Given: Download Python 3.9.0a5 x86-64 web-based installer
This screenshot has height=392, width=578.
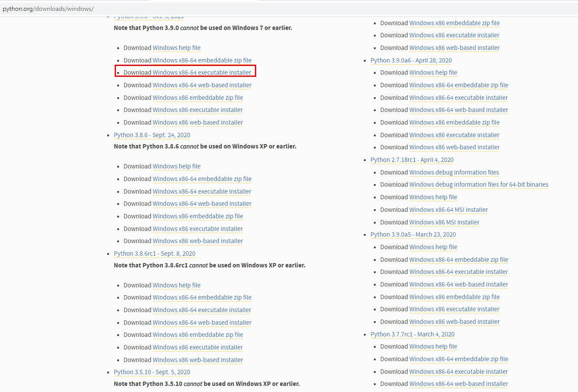Looking at the screenshot, I should click(x=459, y=284).
